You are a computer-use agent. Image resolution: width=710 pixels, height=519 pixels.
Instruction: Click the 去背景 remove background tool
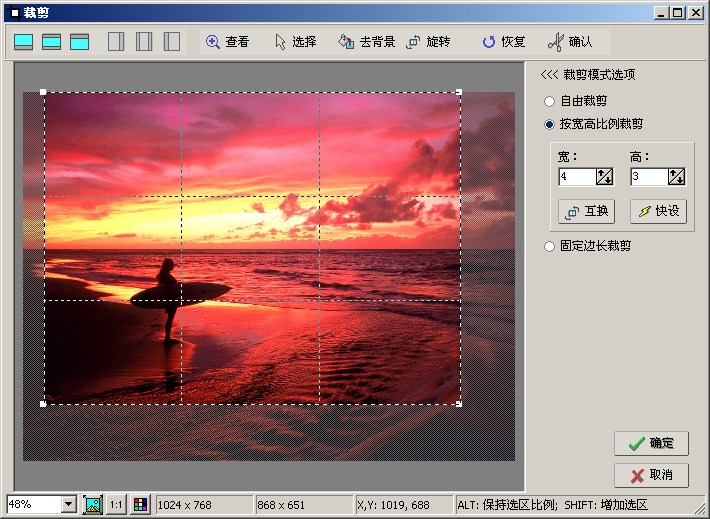(366, 42)
